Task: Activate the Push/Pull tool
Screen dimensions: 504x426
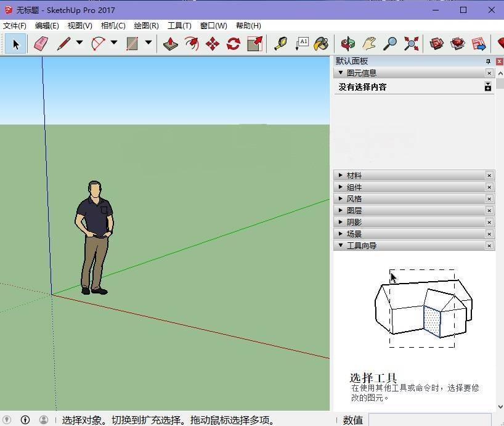Action: pyautogui.click(x=171, y=44)
